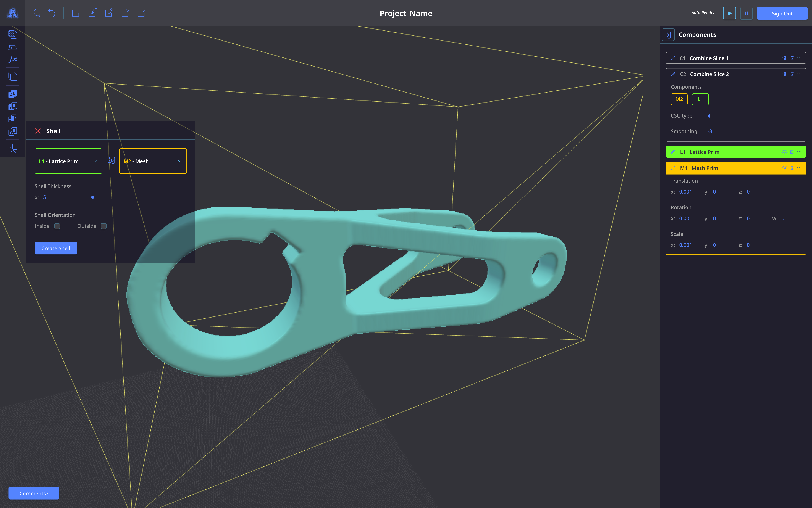Open the M2 - Mesh dropdown

pos(153,161)
